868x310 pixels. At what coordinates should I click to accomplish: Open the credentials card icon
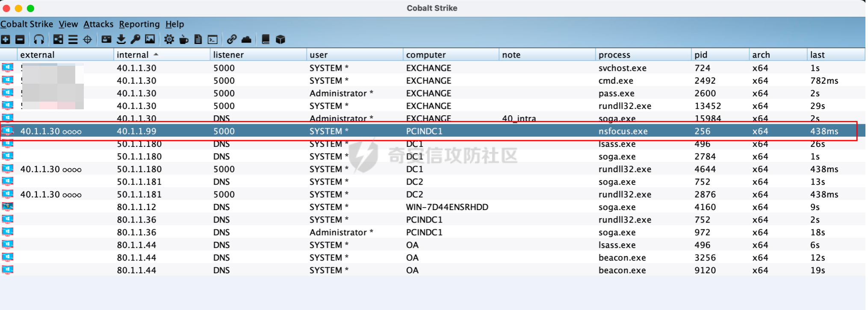tap(106, 40)
